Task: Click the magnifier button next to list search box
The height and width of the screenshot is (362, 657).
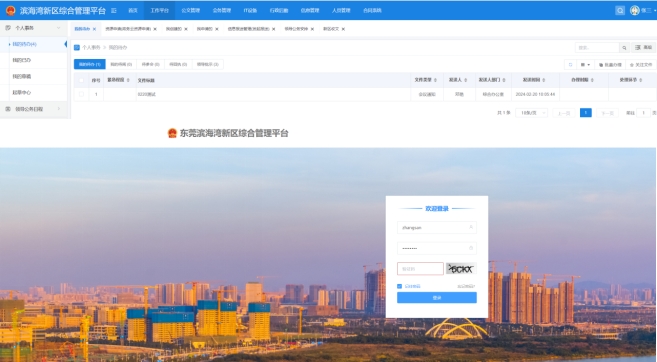Action: pos(624,48)
